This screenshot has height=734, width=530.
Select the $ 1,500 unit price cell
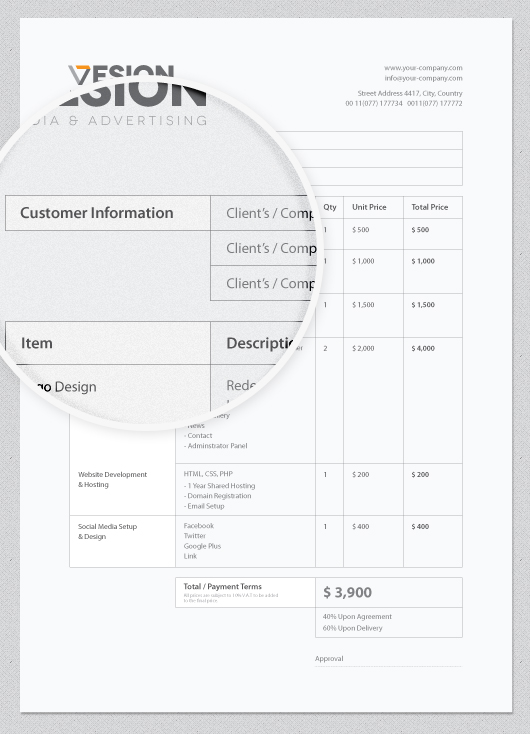pyautogui.click(x=363, y=305)
